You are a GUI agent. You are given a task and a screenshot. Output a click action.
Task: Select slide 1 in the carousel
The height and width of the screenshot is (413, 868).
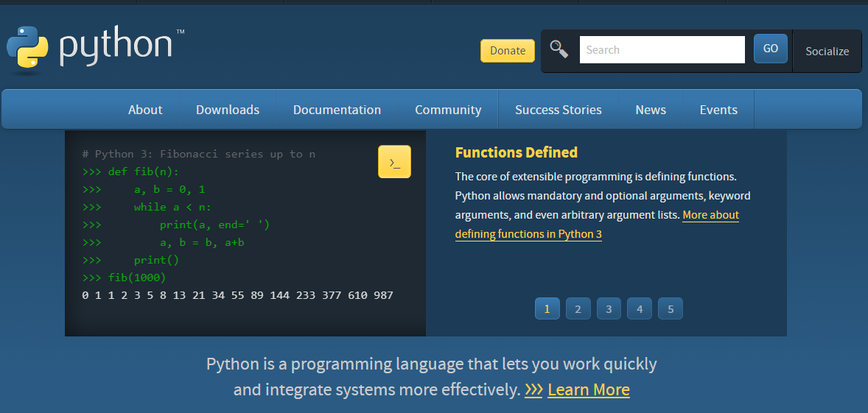[x=547, y=308]
